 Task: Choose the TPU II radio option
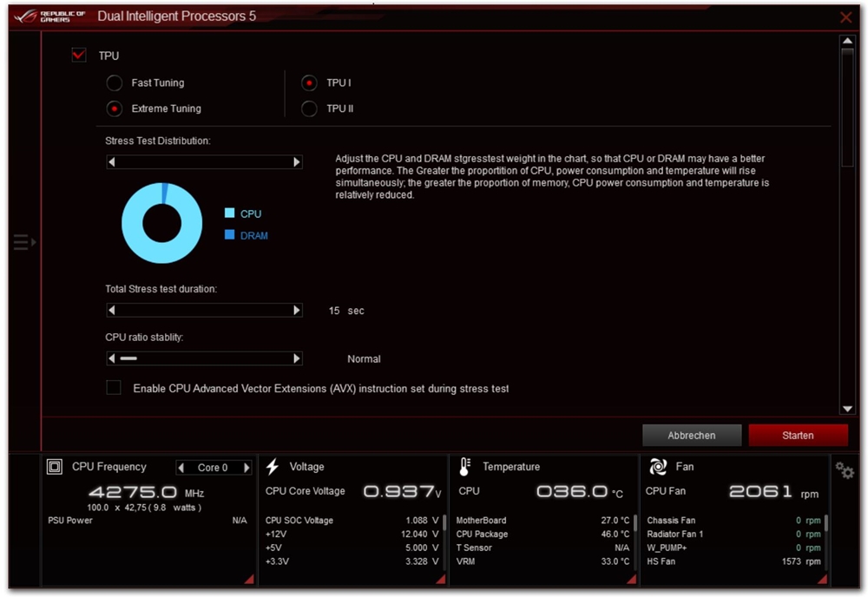pyautogui.click(x=309, y=109)
